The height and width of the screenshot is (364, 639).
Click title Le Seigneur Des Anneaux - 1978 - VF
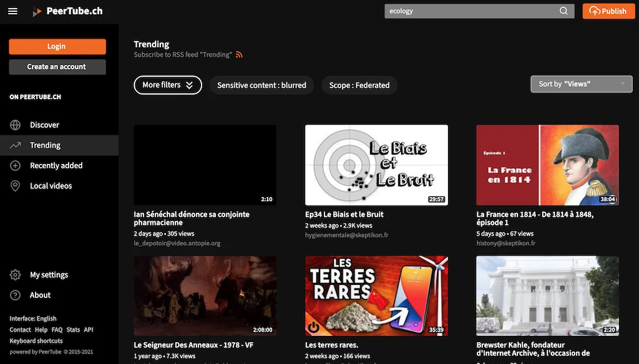pos(193,345)
